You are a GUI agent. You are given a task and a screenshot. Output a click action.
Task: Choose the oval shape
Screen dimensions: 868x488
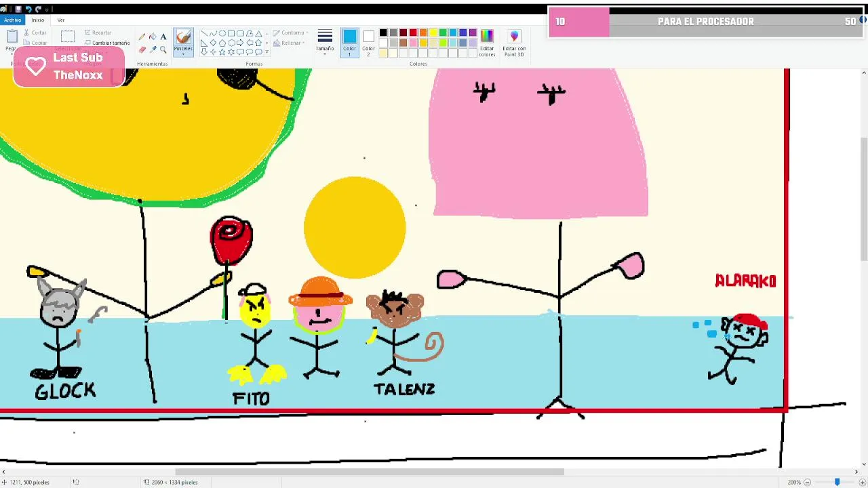tap(222, 33)
